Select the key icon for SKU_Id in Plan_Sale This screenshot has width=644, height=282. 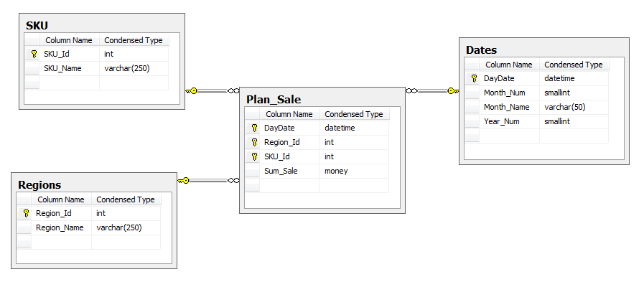pos(254,156)
